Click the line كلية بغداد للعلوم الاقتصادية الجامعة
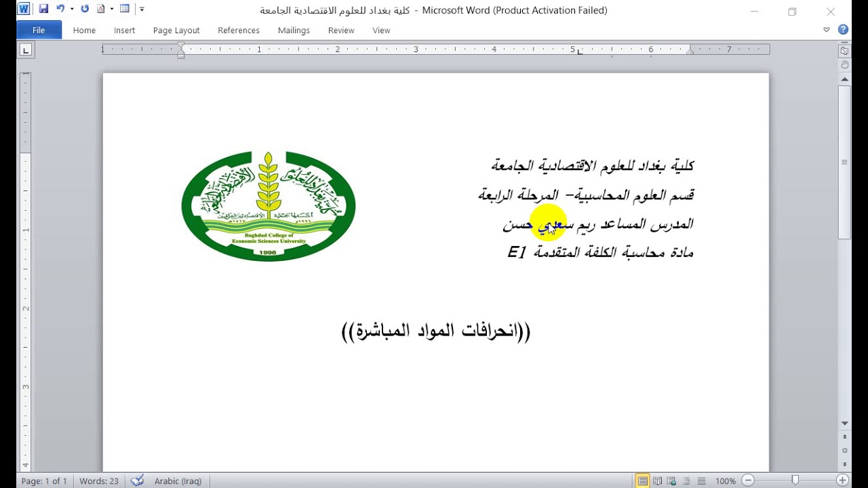The height and width of the screenshot is (488, 868). 593,165
